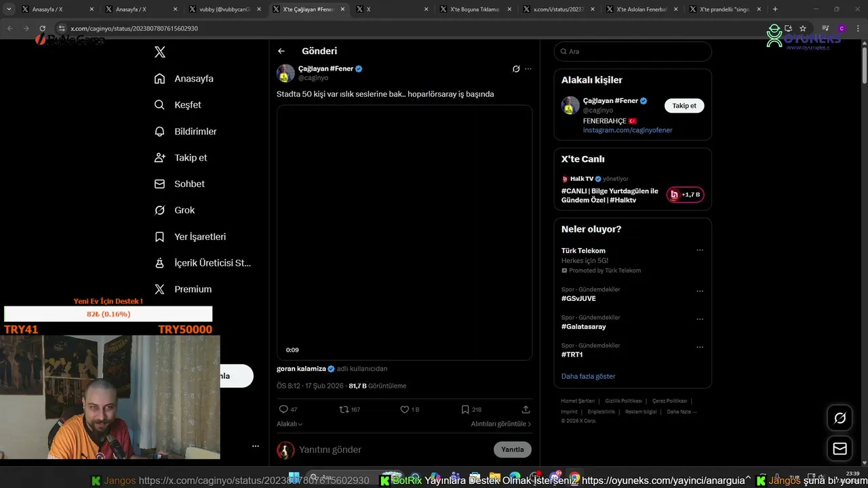Open the #GSvJUVE trending topic
This screenshot has width=868, height=488.
pyautogui.click(x=578, y=298)
